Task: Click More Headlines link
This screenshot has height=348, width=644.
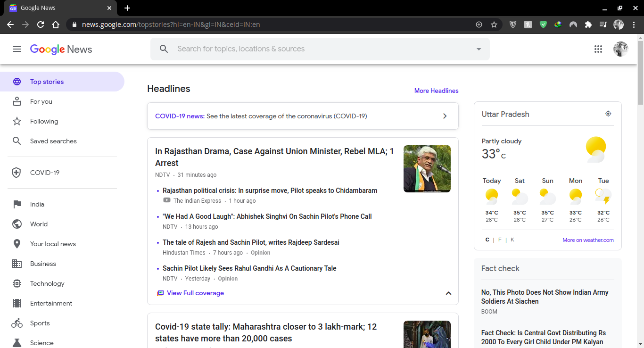Action: click(436, 91)
